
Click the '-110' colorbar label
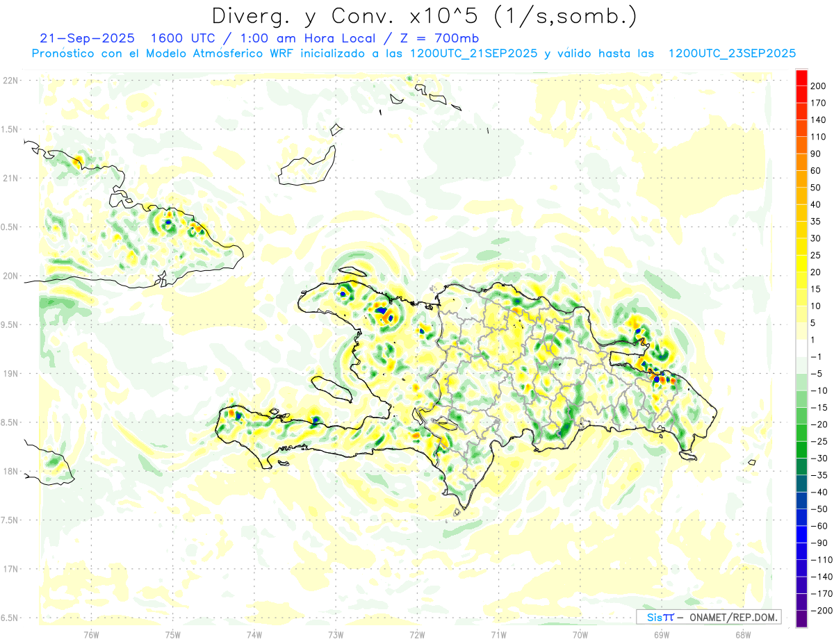point(822,560)
